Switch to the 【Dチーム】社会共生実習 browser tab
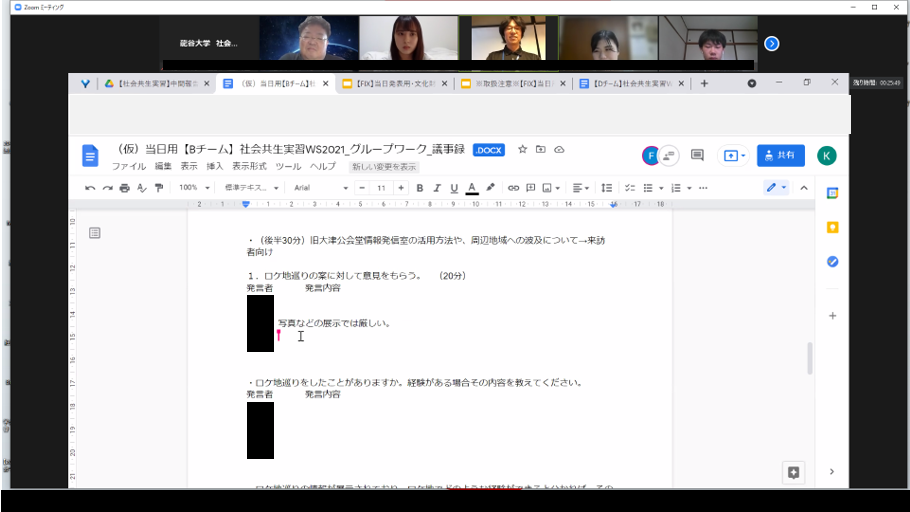Viewport: 910px width, 512px height. click(x=631, y=84)
